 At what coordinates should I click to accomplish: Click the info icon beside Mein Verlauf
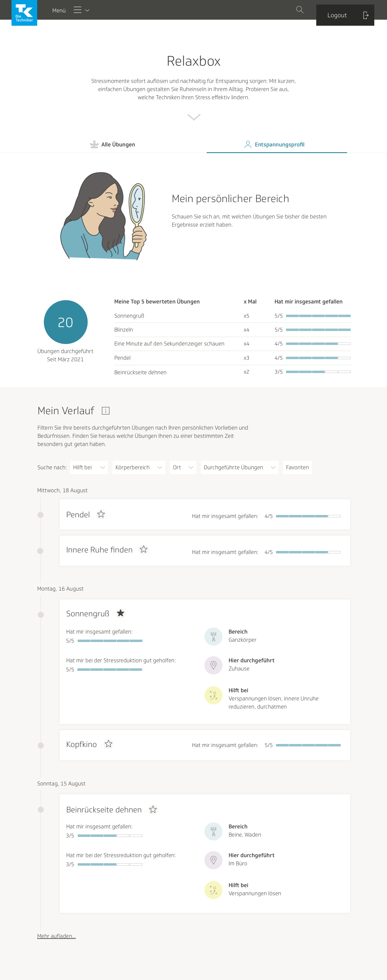point(106,411)
